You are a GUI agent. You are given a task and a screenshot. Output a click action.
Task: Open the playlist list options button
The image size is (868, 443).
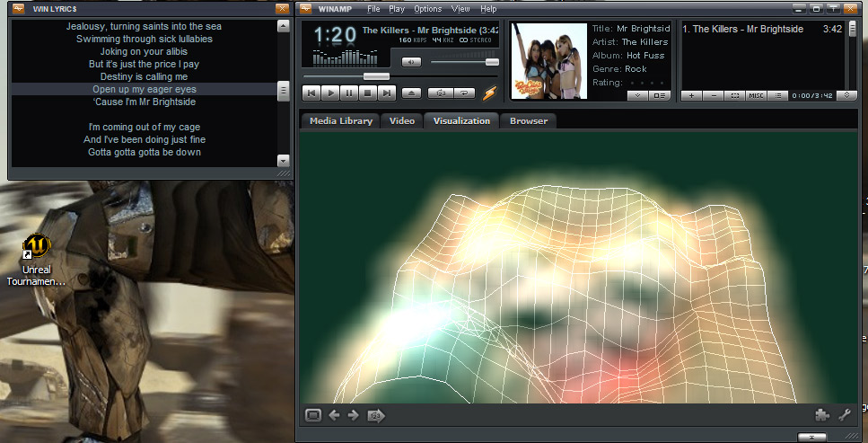(777, 95)
